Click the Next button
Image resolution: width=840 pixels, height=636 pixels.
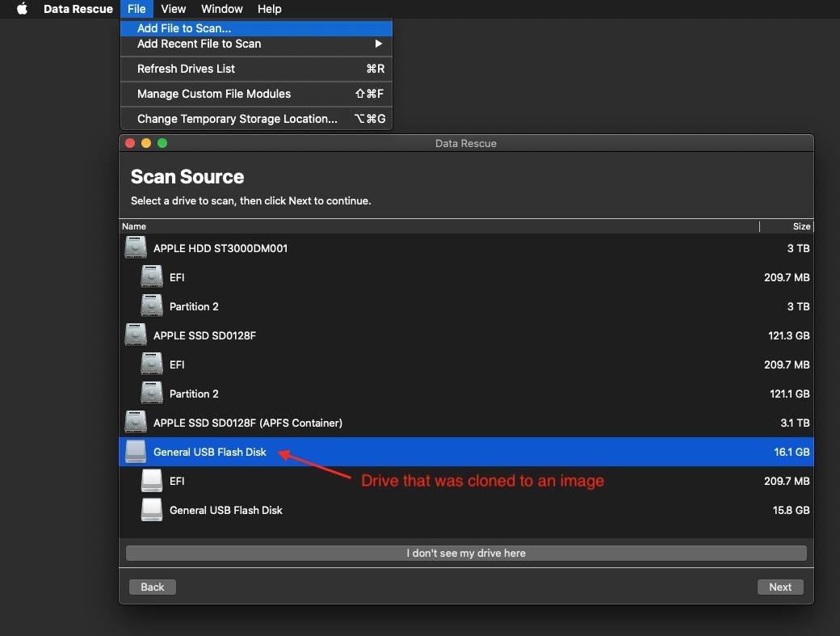pyautogui.click(x=779, y=587)
